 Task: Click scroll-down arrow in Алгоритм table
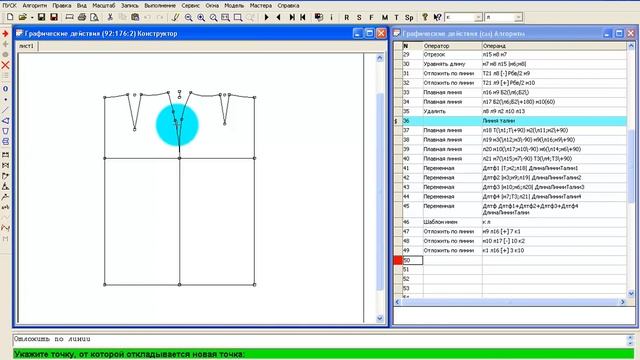coord(631,293)
